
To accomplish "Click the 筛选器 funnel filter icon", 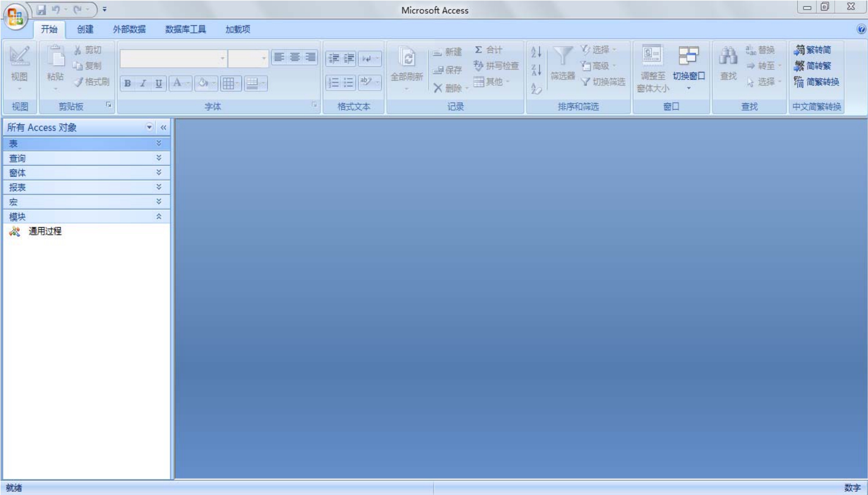I will click(x=563, y=56).
